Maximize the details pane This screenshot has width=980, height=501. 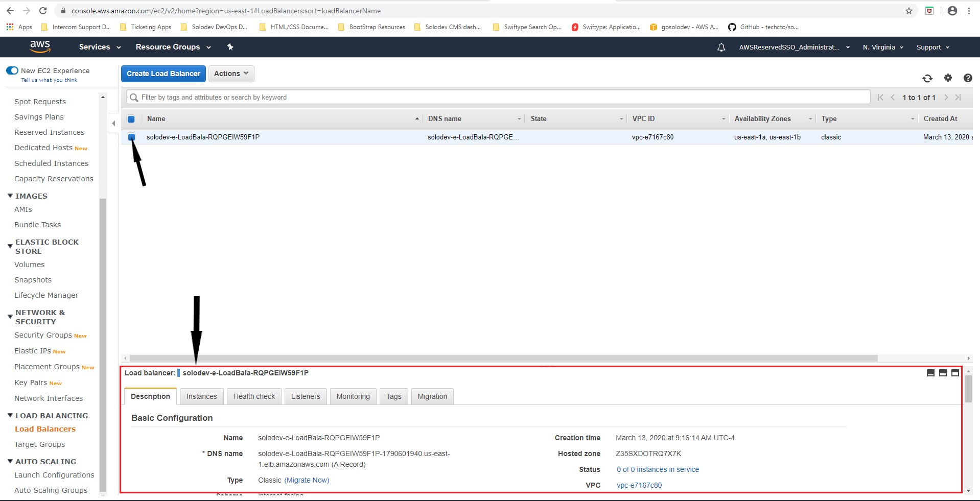click(955, 373)
